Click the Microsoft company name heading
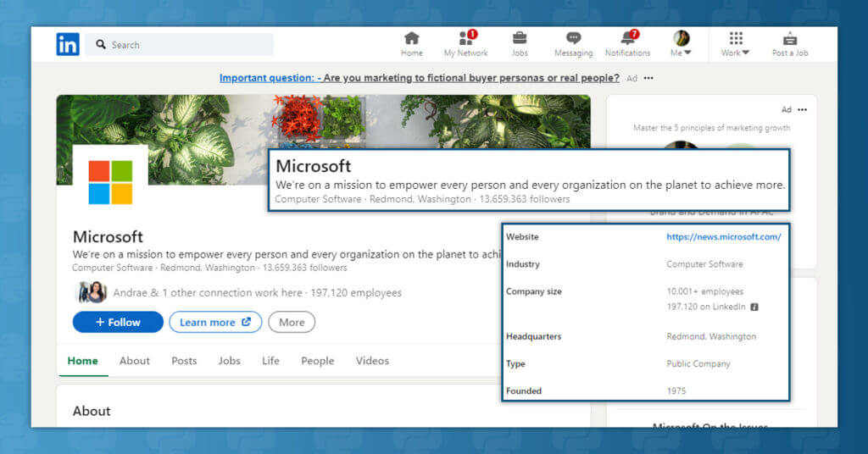868x454 pixels. coord(108,236)
